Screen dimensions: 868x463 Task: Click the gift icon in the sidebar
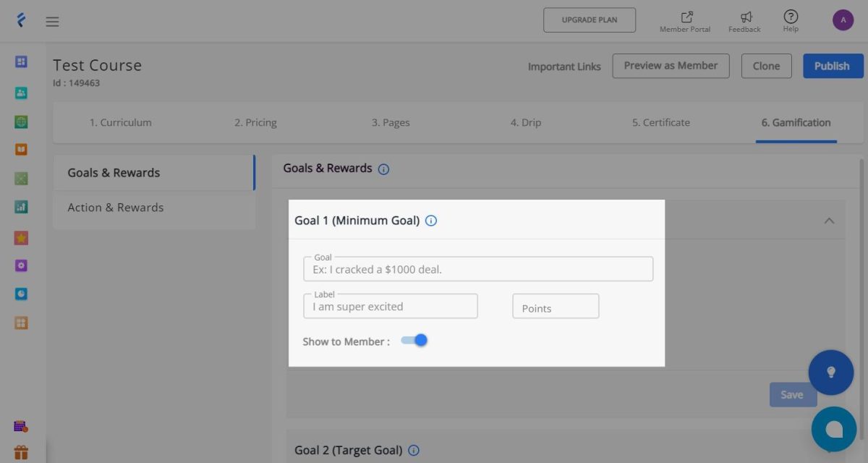(x=21, y=453)
